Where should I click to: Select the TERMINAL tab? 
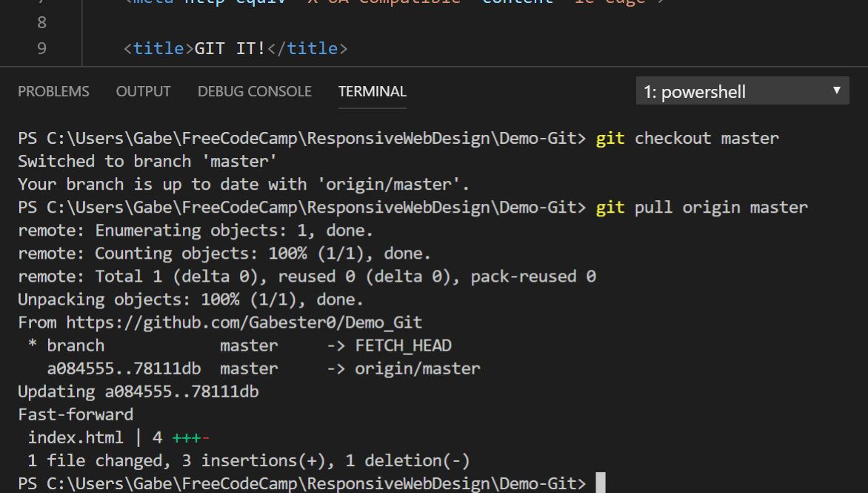click(372, 91)
